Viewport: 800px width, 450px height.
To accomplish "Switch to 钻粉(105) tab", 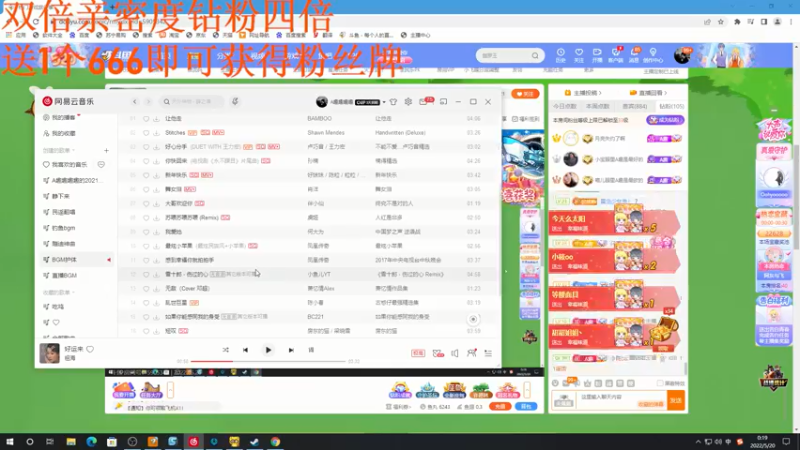I will point(671,106).
